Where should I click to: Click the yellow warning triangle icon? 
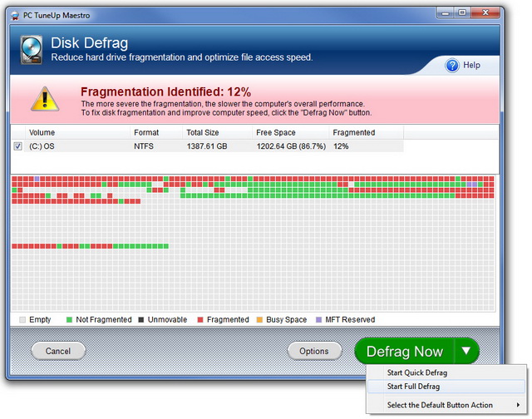pyautogui.click(x=45, y=99)
